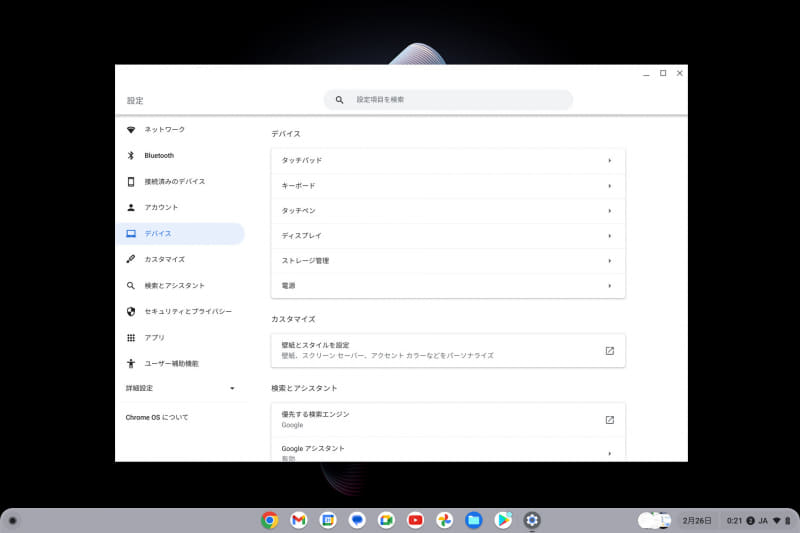800x533 pixels.
Task: Launch Google Meet from the shelf
Action: 386,520
